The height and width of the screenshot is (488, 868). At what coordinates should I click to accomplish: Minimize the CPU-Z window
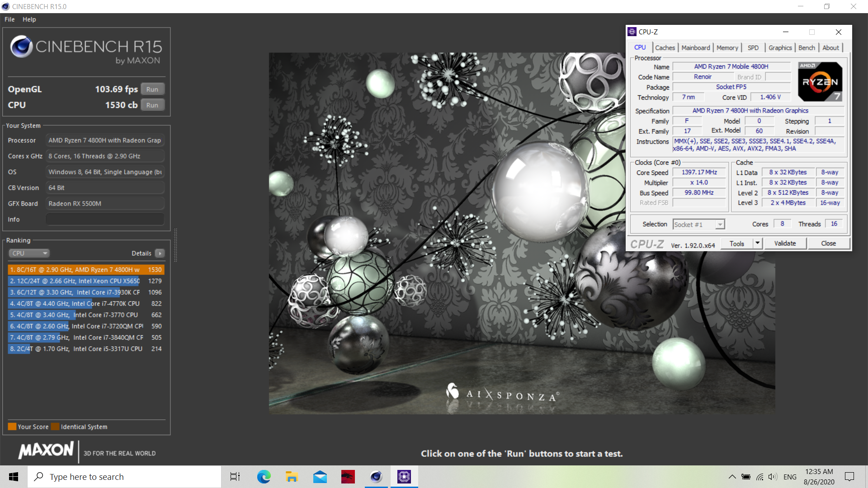[x=786, y=32]
